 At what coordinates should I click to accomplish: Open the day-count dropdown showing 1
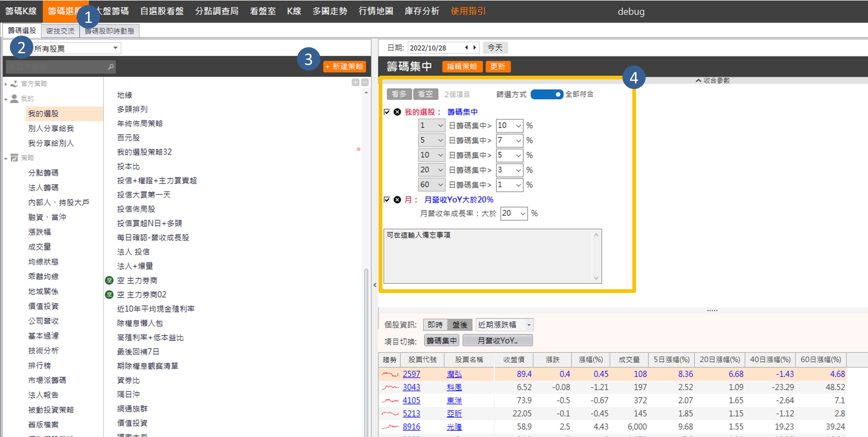click(432, 125)
